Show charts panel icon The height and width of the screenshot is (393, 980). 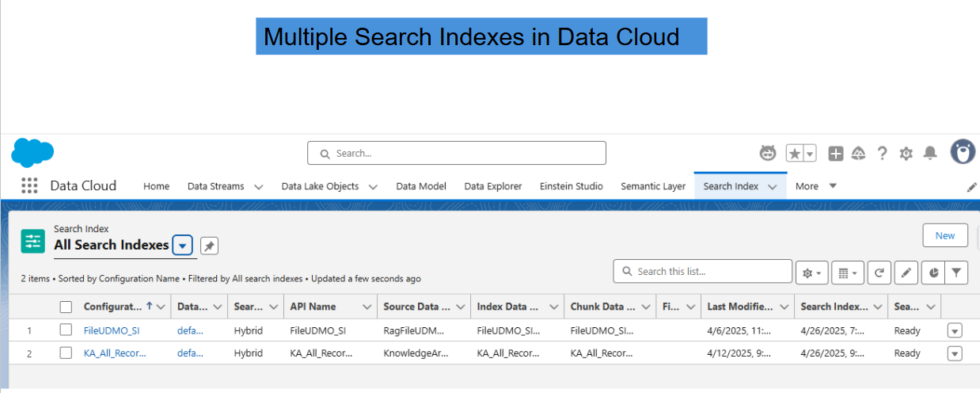click(933, 273)
